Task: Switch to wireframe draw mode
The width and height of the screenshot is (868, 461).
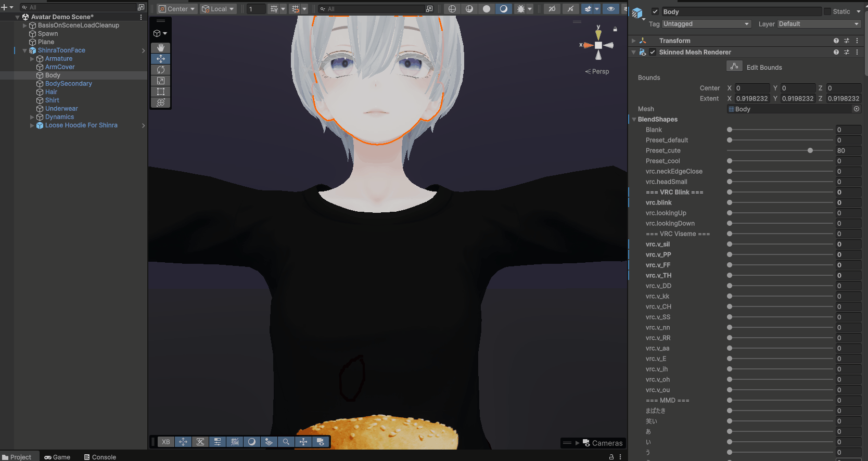Action: [x=452, y=9]
